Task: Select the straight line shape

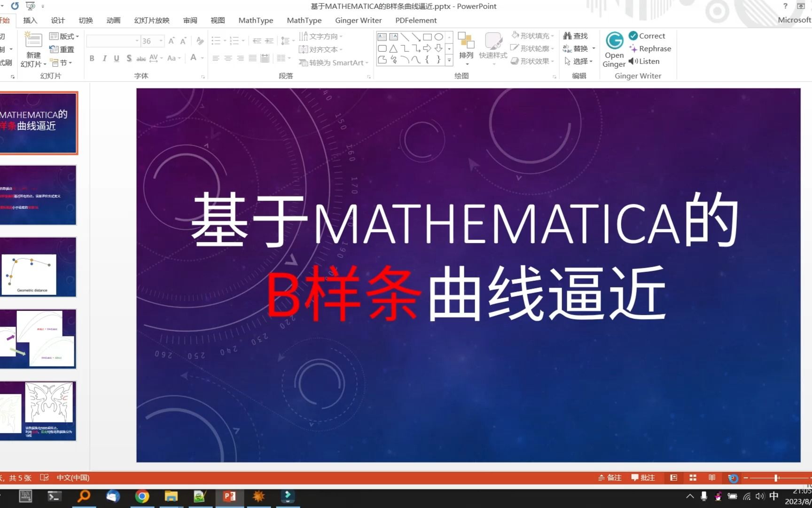Action: pos(405,37)
